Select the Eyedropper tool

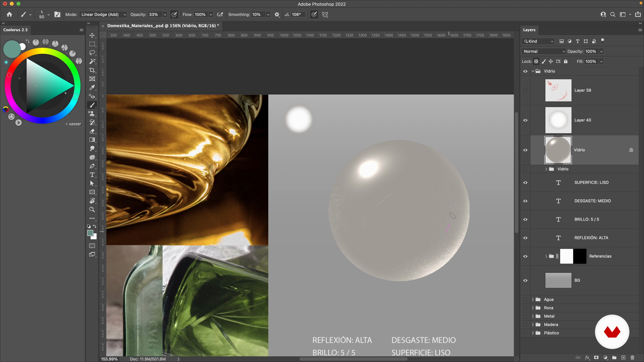[x=92, y=87]
